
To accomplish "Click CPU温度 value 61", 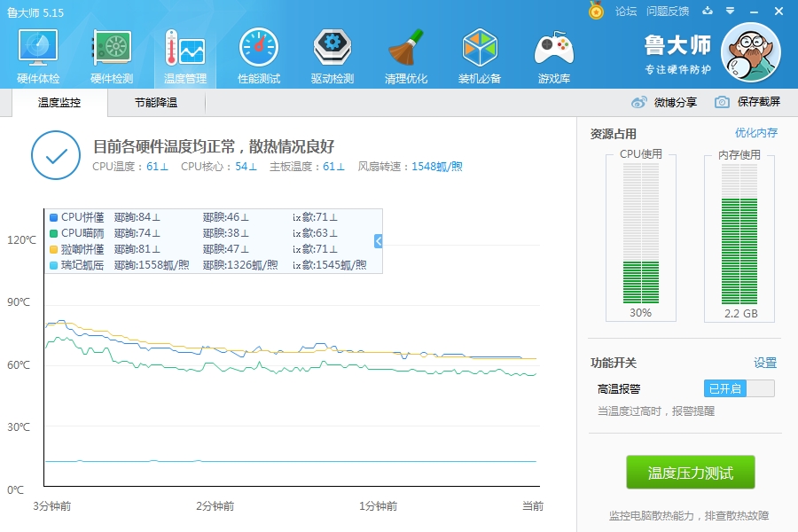I will tap(157, 167).
